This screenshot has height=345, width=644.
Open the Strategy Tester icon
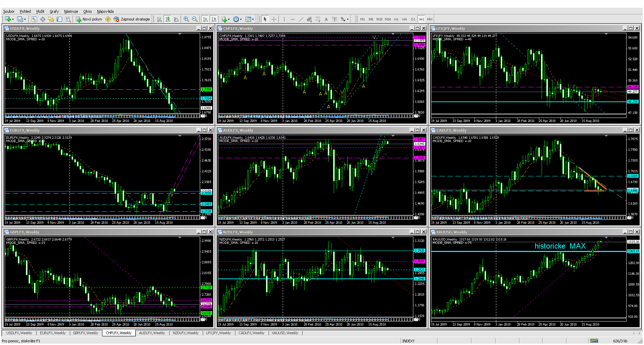[68, 19]
